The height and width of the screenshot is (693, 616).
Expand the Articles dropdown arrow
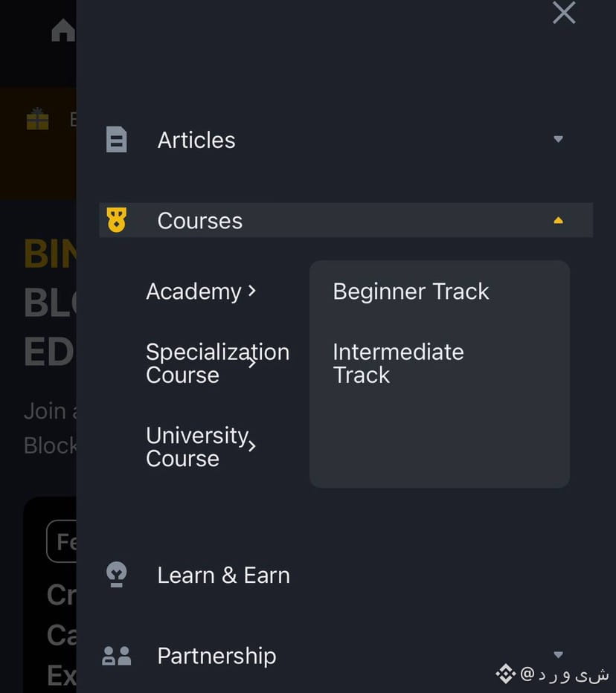pyautogui.click(x=559, y=139)
